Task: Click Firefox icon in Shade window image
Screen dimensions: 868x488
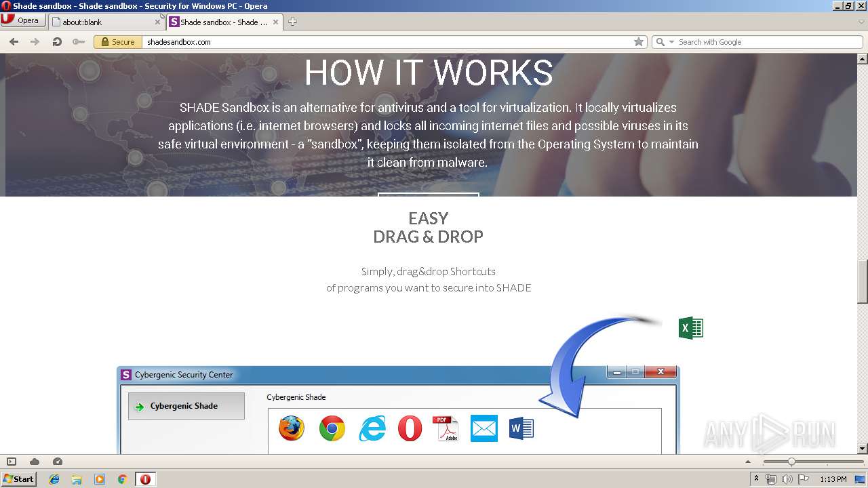Action: tap(292, 428)
